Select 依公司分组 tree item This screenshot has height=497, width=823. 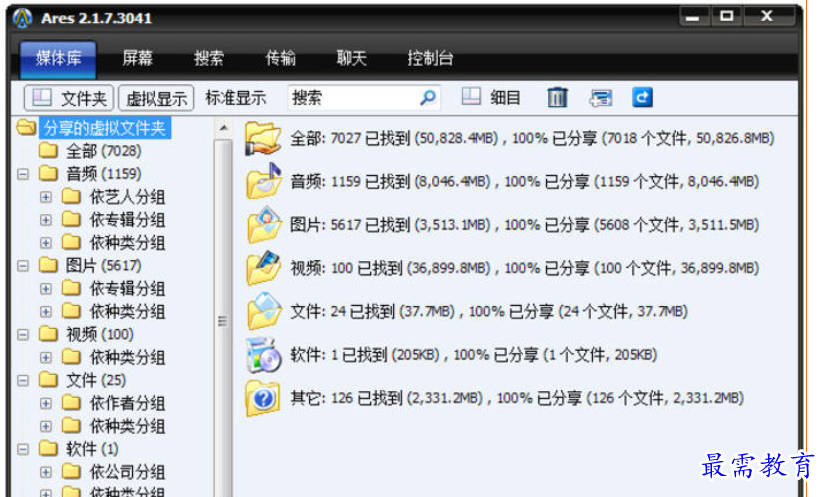[128, 472]
